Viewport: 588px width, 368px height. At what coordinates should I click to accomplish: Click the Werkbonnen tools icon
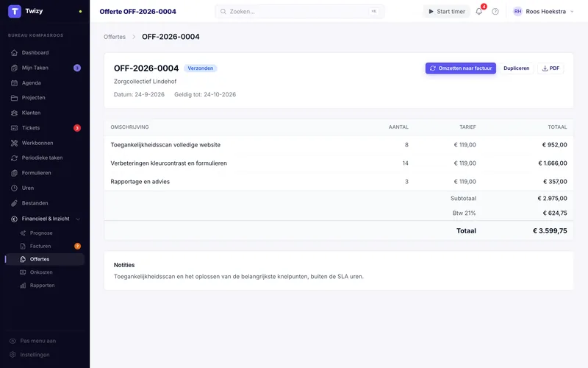tap(14, 143)
